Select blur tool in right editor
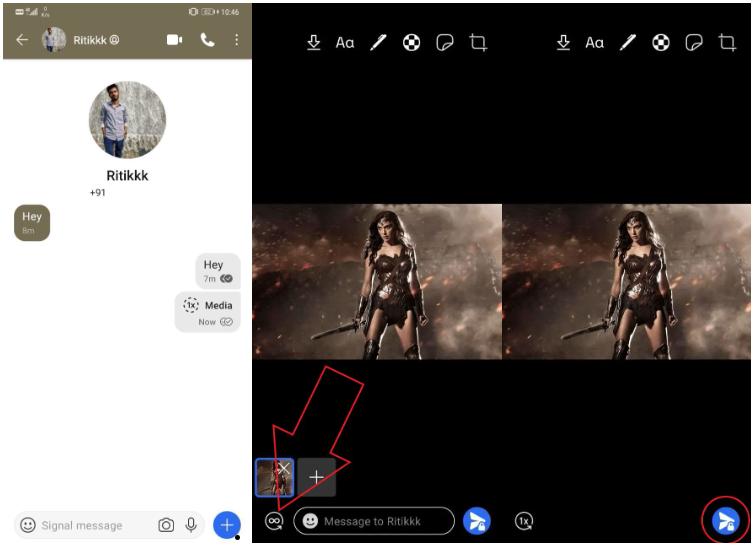This screenshot has width=754, height=544. coord(661,43)
